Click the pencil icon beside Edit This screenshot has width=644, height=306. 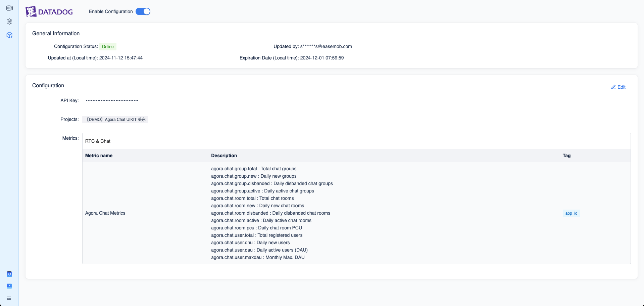[613, 87]
